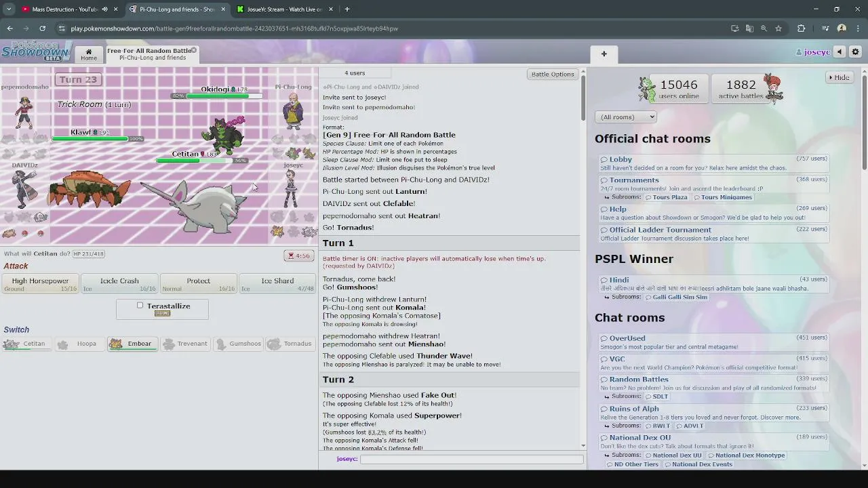The height and width of the screenshot is (488, 868).
Task: Click the Pi-Chu-Long trainer avatar
Action: click(x=294, y=112)
